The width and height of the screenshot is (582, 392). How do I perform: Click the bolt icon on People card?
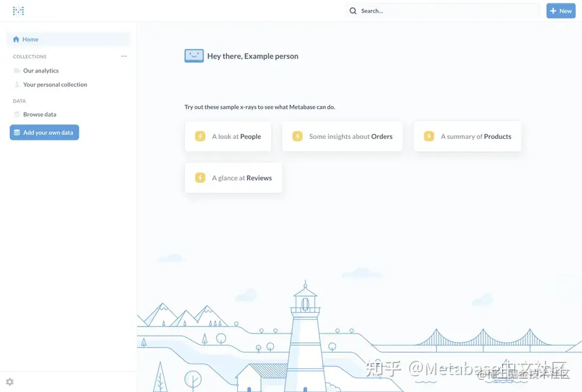click(200, 136)
